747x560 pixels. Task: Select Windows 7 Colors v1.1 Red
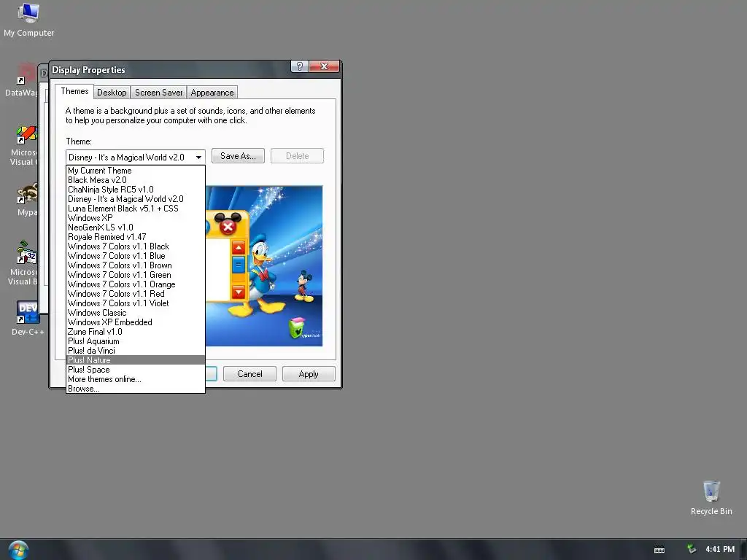135,294
